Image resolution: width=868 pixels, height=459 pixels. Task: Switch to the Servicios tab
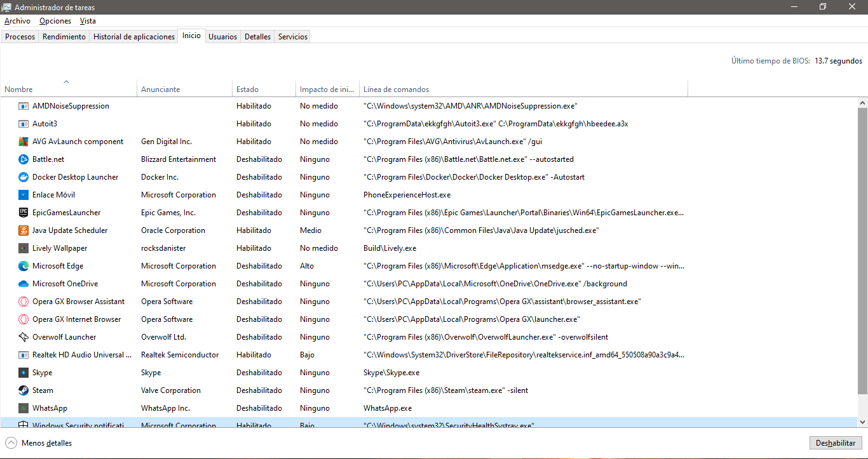tap(293, 37)
